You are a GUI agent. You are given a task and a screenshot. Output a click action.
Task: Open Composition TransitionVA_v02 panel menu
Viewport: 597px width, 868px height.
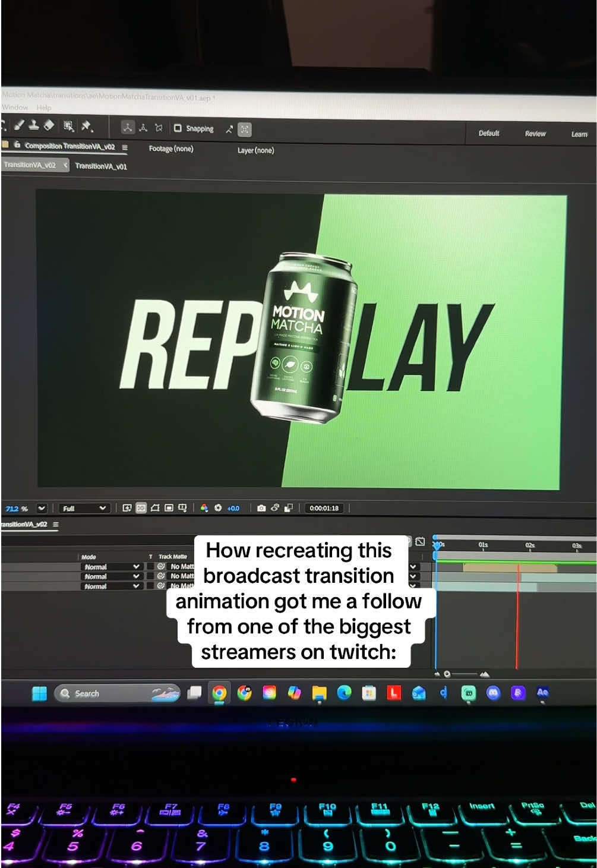[125, 147]
